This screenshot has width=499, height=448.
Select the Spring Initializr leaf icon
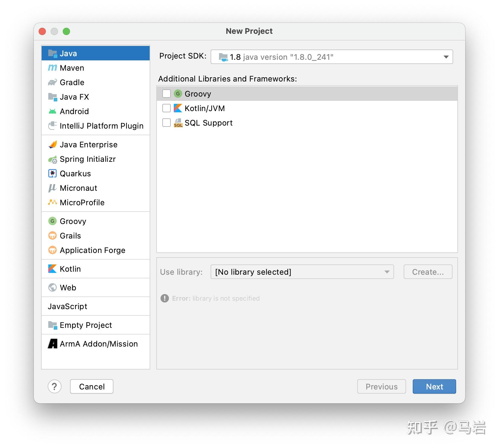coord(52,159)
